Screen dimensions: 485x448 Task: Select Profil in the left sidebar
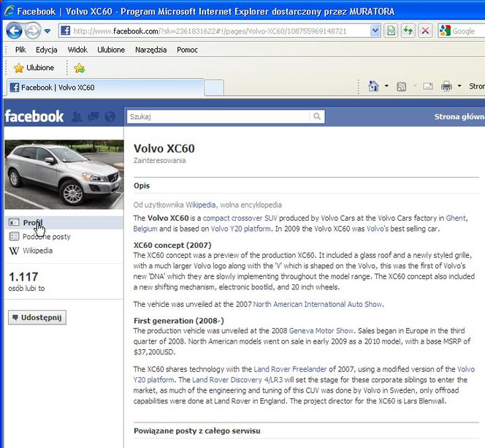pos(64,222)
